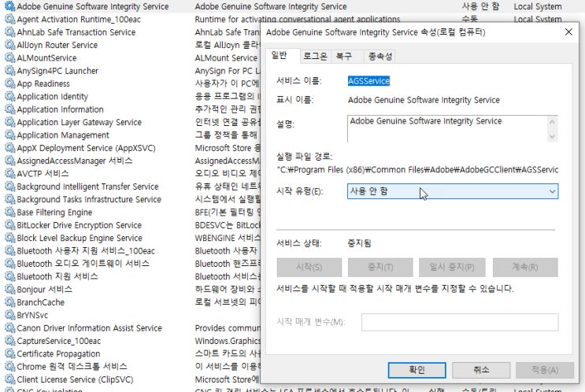
Task: Click the 시작 매개 변수 input field
Action: pyautogui.click(x=460, y=322)
